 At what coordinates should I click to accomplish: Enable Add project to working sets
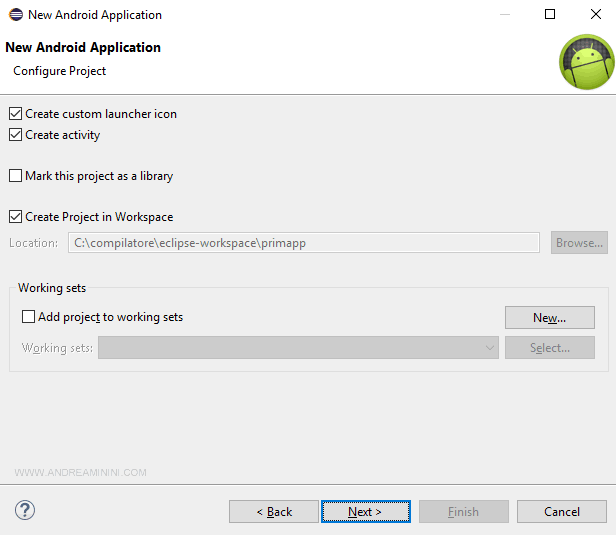(28, 317)
